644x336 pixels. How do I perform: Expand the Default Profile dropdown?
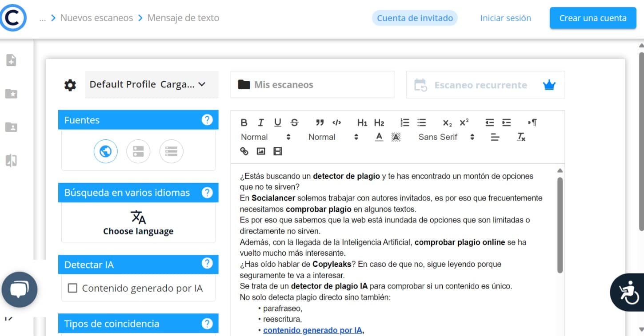(152, 84)
